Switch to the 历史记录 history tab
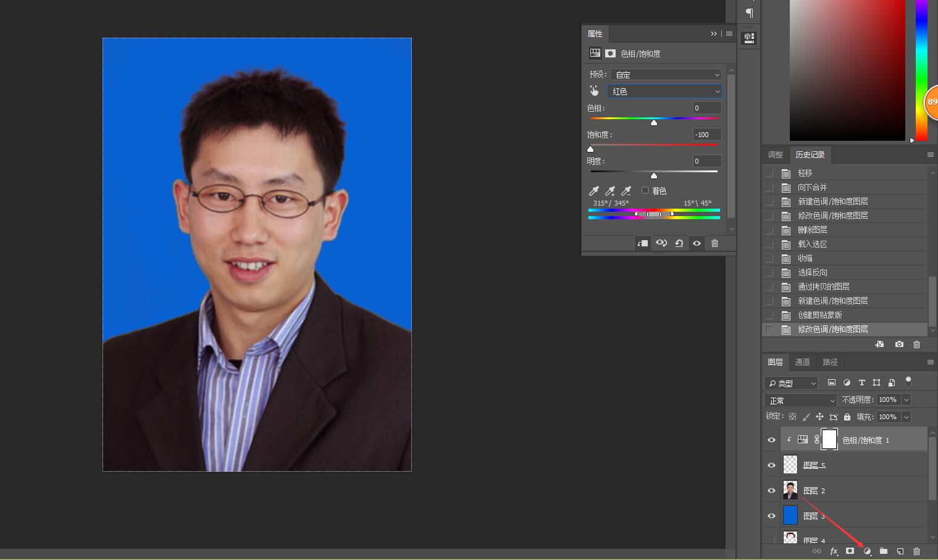The height and width of the screenshot is (560, 938). pos(810,154)
